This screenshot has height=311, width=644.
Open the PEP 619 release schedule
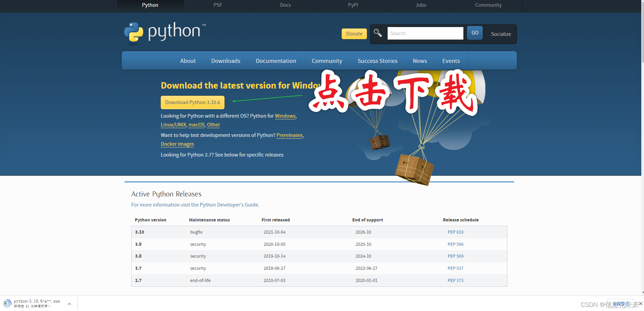click(x=456, y=232)
